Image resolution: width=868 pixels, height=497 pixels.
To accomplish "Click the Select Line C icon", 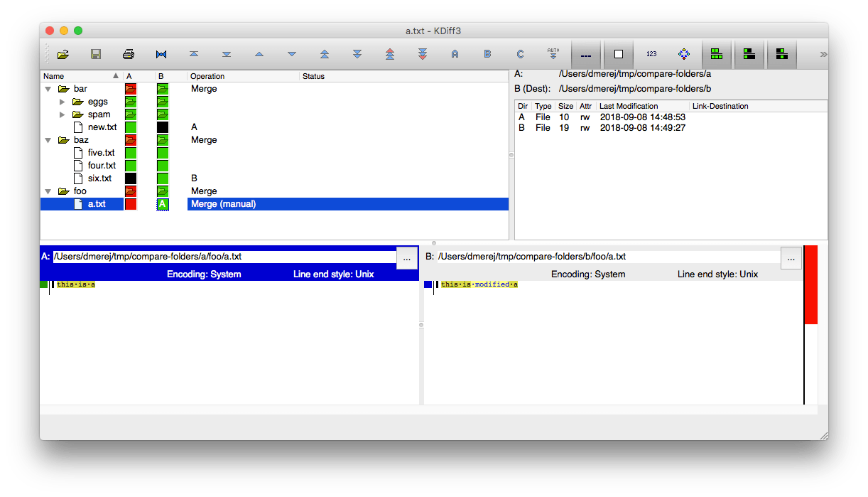I will 520,54.
